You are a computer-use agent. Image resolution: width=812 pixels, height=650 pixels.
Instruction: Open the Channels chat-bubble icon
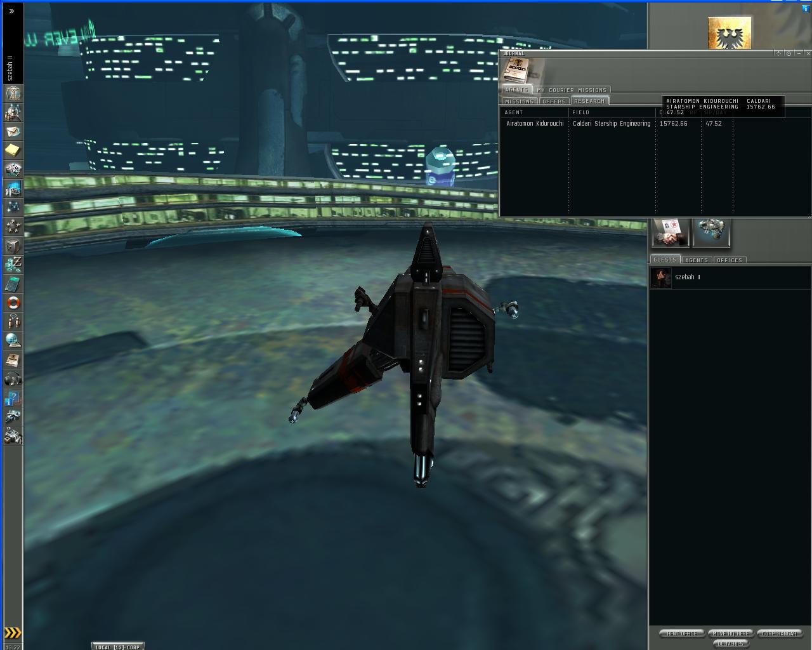click(13, 322)
